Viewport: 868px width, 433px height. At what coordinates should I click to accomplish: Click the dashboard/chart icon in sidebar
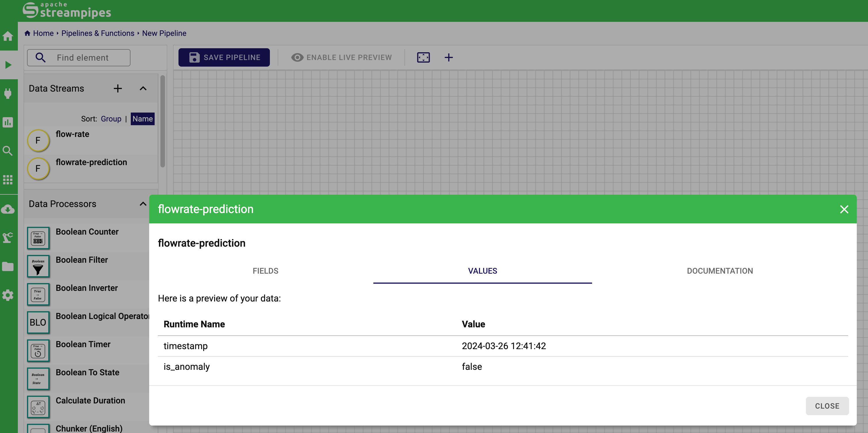coord(8,122)
